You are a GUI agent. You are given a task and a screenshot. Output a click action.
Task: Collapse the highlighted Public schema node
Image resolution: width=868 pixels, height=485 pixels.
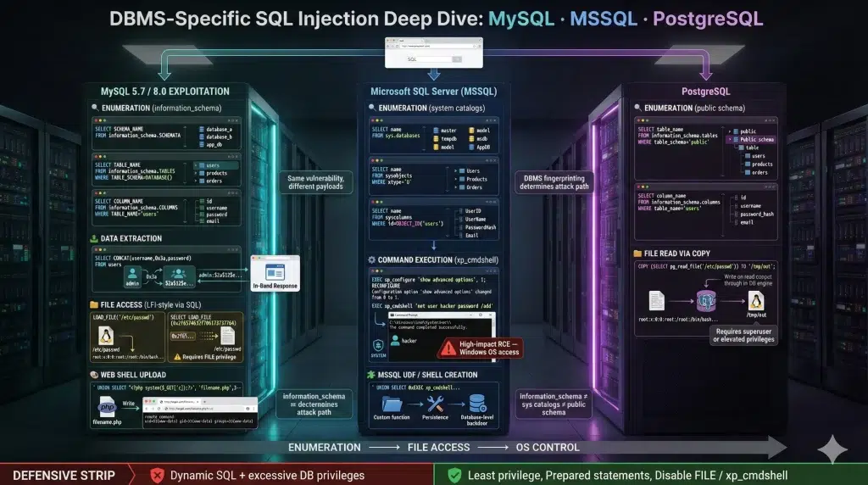tap(730, 140)
